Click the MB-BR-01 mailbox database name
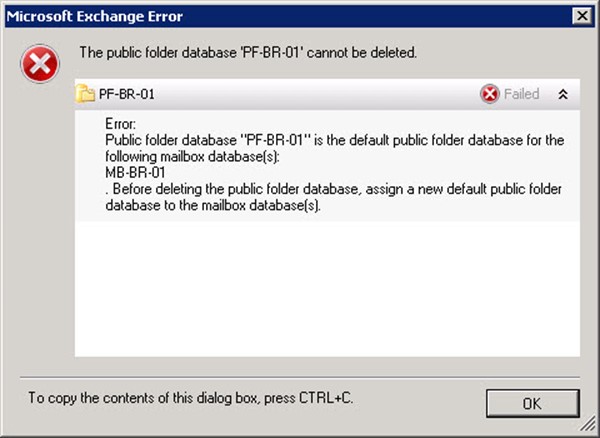This screenshot has width=600, height=438. pos(135,171)
